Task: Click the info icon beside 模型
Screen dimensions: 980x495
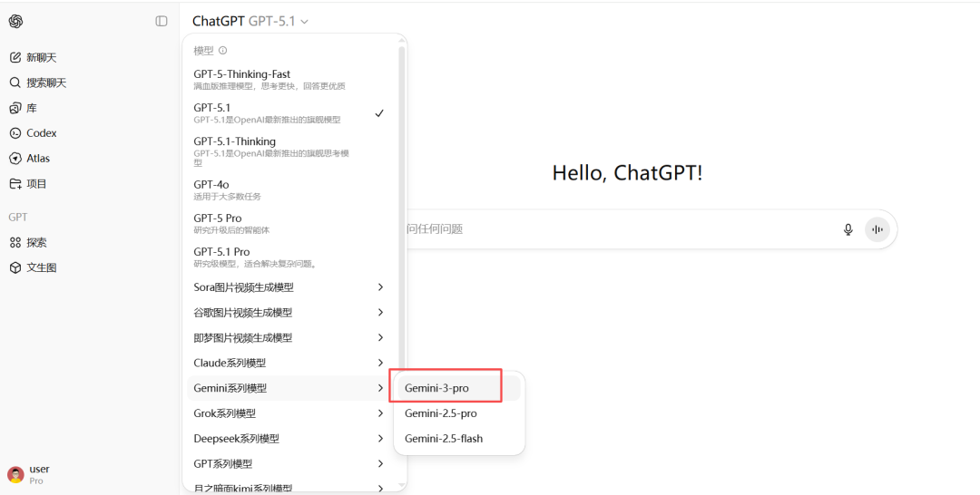Action: (x=222, y=51)
